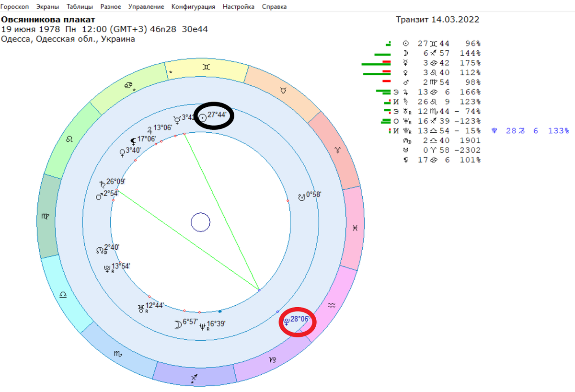575x392 pixels.
Task: Select the Scorpio sign on the zodiac ring
Action: pyautogui.click(x=117, y=355)
